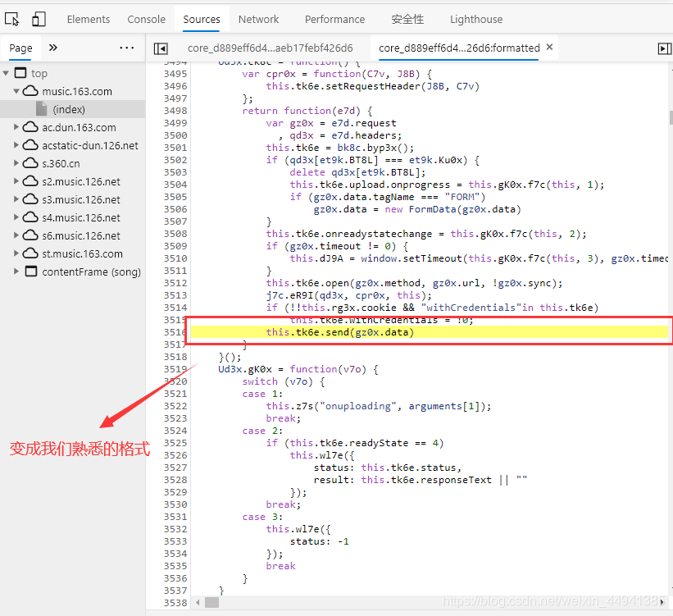Click the (index) document icon
Viewport: 673px width, 616px height.
coord(41,109)
